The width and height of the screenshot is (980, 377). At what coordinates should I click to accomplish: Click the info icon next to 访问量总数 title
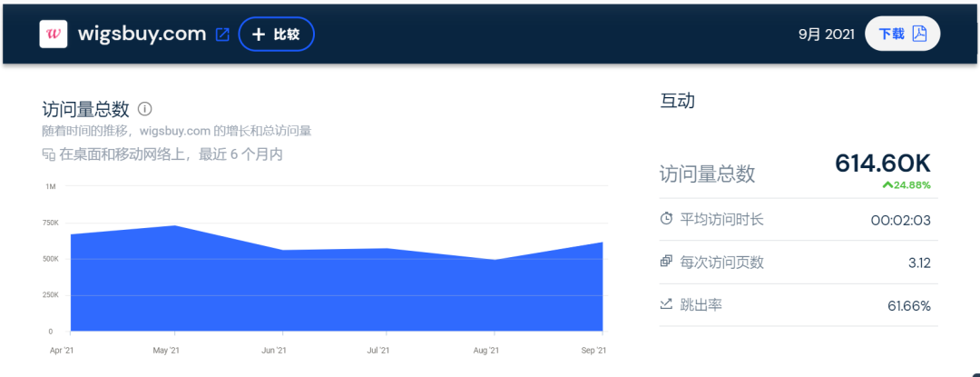click(x=144, y=109)
